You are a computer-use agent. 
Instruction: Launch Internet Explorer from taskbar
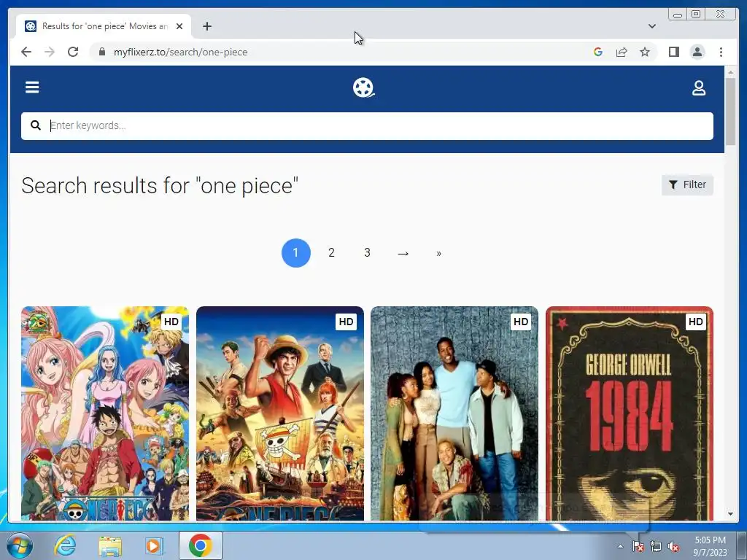point(65,545)
